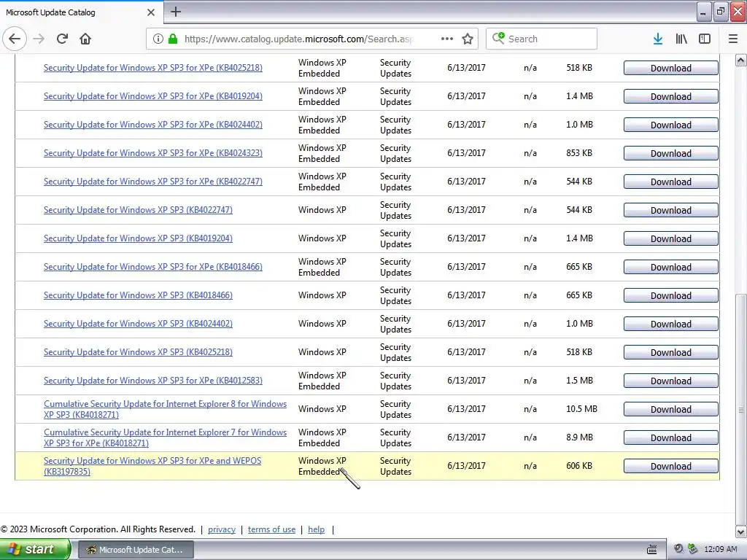This screenshot has width=747, height=560.
Task: Open the page actions three-dot menu
Action: coord(447,39)
